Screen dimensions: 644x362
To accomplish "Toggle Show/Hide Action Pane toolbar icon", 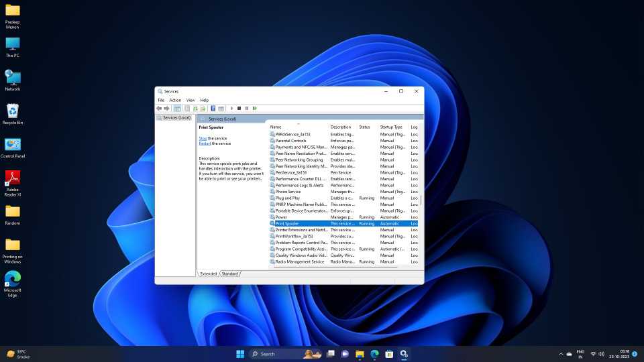I will click(x=221, y=109).
